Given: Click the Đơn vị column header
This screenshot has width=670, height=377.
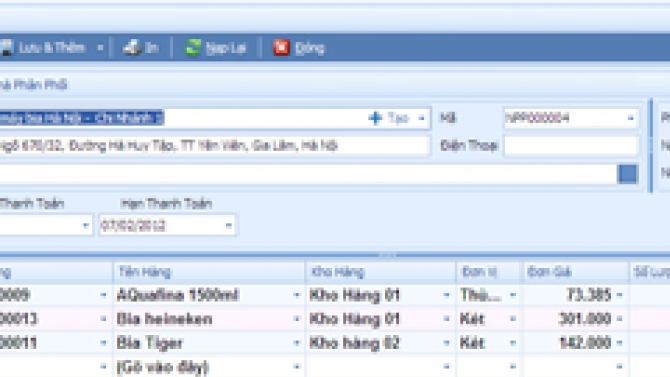Looking at the screenshot, I should pos(488,272).
